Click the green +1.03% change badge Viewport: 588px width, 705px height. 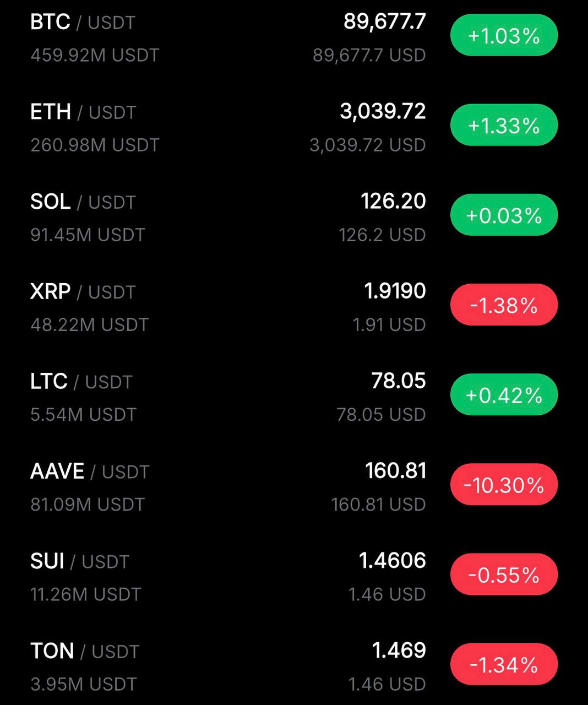coord(504,36)
